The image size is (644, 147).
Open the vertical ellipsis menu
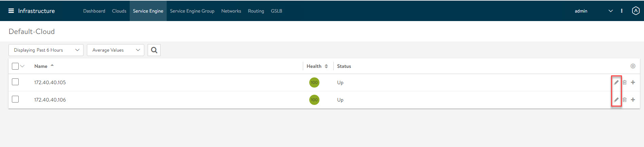point(622,11)
